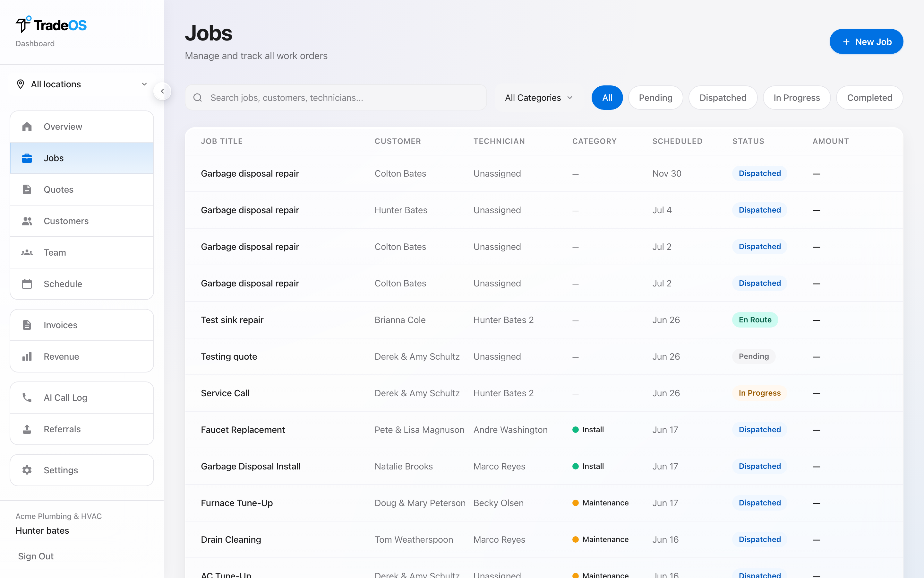Image resolution: width=924 pixels, height=578 pixels.
Task: Click the Quotes document icon
Action: 27,189
